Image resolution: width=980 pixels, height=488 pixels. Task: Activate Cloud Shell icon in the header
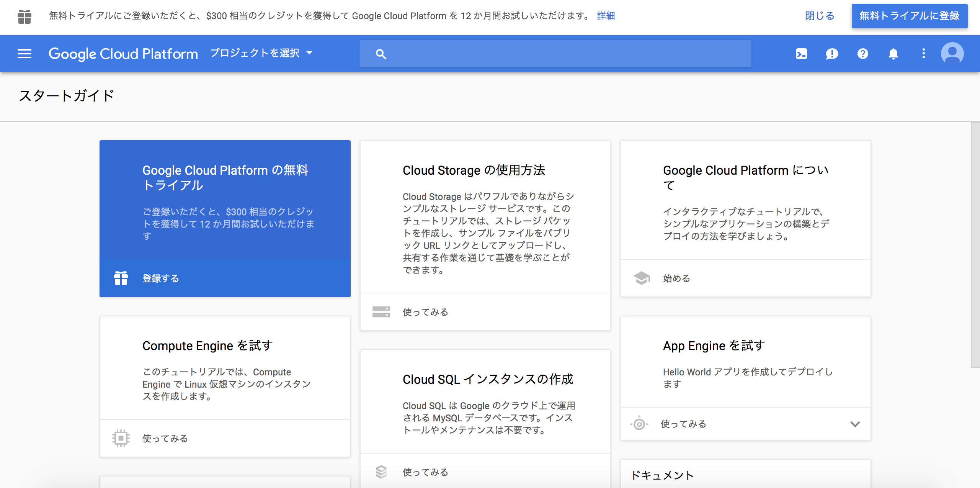pos(801,54)
